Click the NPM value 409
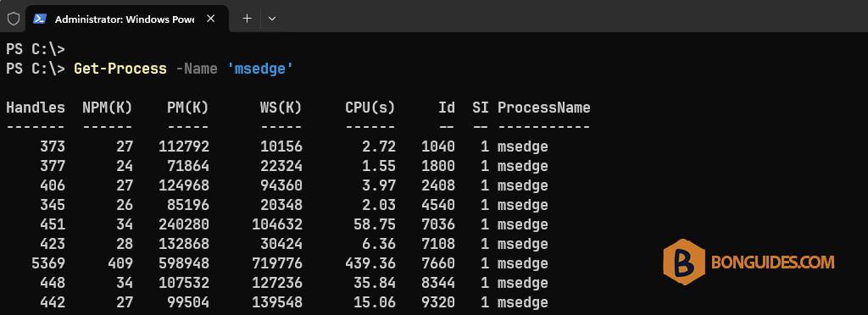868x315 pixels. tap(120, 263)
